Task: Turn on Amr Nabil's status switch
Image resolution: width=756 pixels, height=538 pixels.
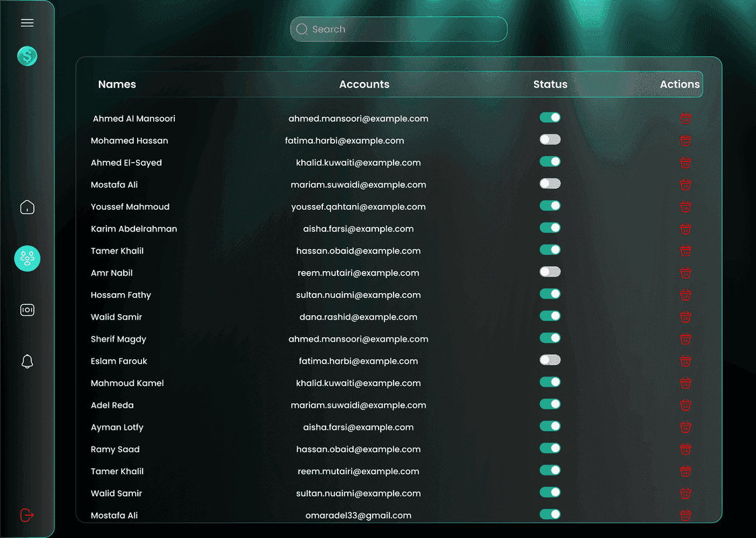Action: 550,272
